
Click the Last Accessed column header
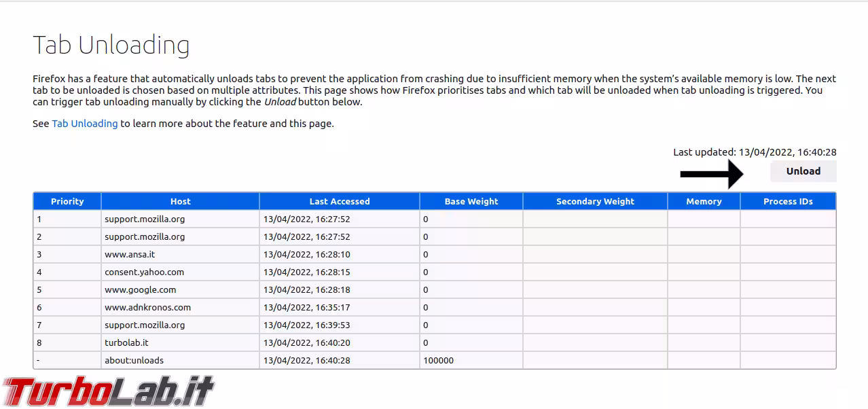coord(339,201)
